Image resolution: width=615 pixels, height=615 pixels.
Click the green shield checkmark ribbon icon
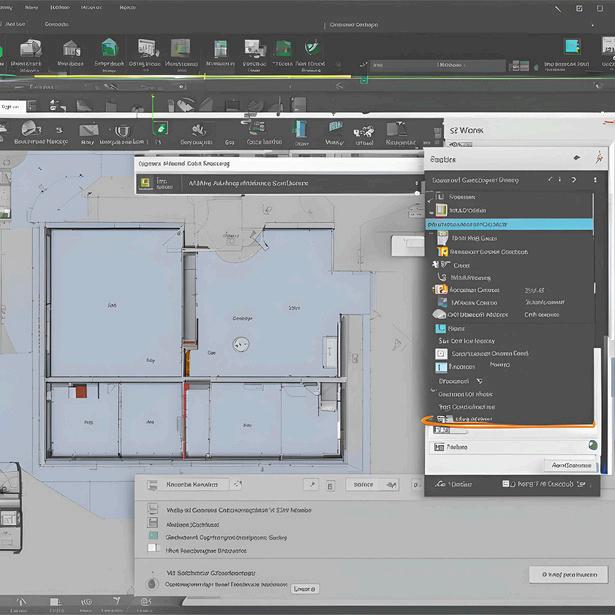[x=313, y=46]
